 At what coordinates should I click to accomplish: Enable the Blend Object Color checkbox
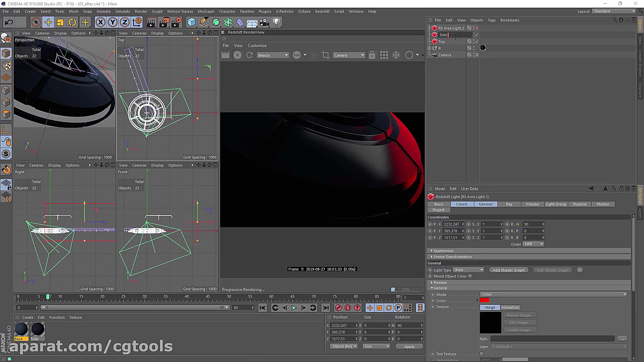[x=470, y=276]
